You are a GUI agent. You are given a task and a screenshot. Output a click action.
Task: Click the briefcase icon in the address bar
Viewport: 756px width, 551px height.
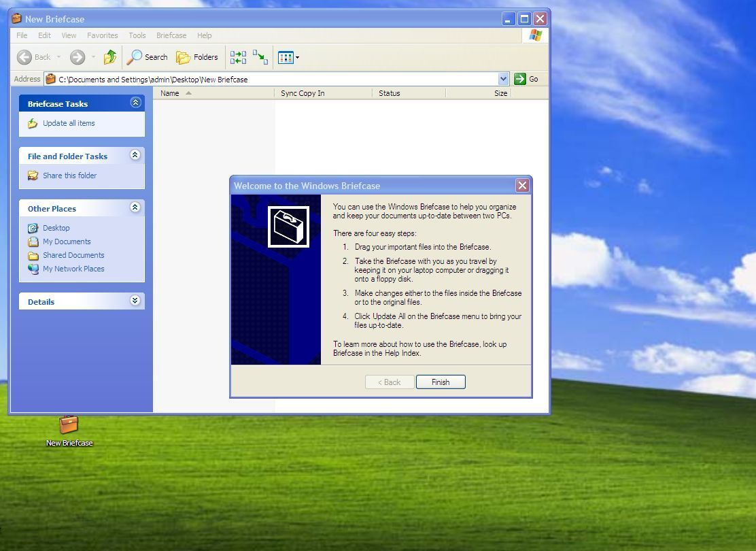51,79
